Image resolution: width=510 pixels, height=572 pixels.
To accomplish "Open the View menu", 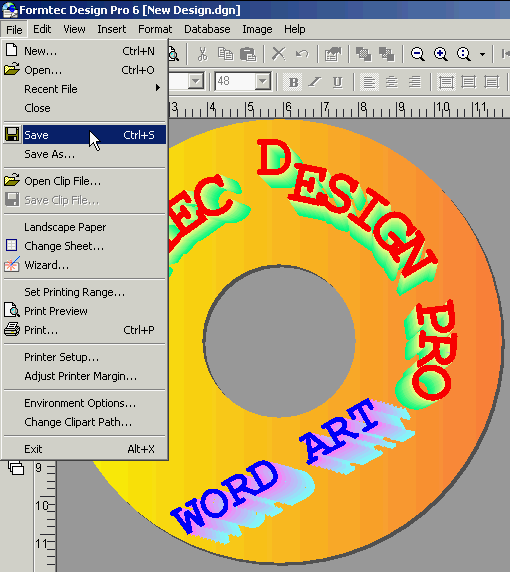I will coord(74,29).
